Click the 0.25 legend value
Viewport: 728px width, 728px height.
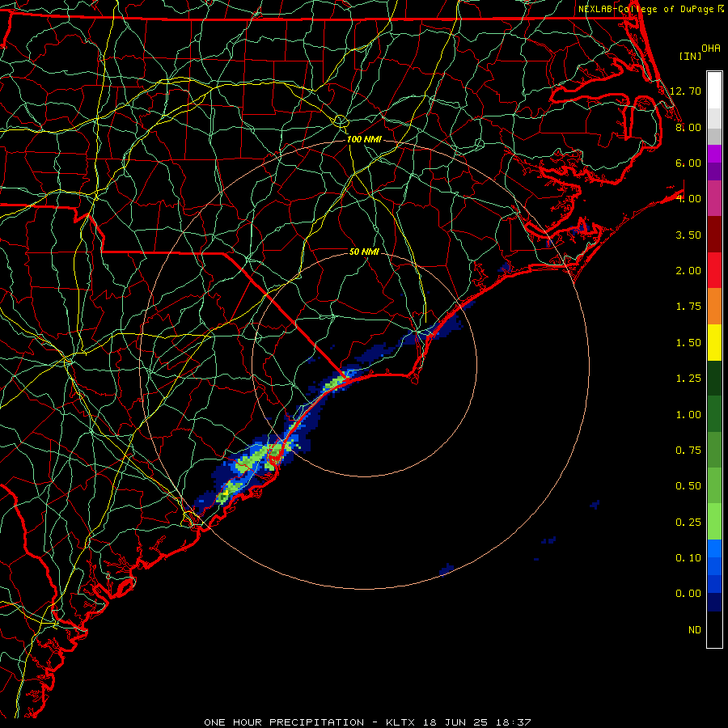(x=688, y=523)
